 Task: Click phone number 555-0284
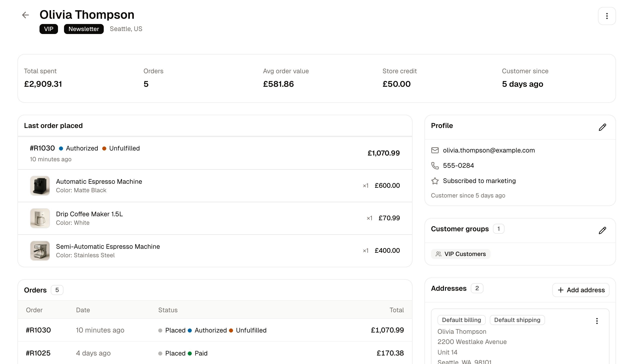tap(458, 165)
